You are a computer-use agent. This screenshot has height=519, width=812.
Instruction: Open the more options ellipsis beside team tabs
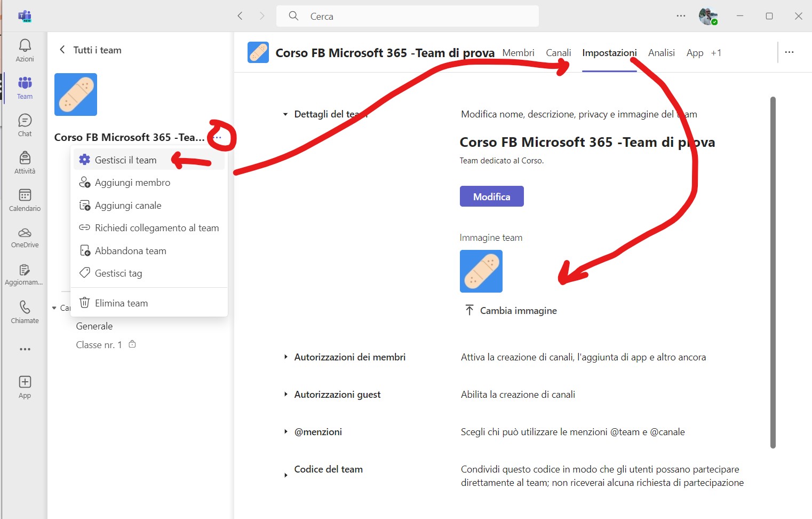[x=789, y=52]
